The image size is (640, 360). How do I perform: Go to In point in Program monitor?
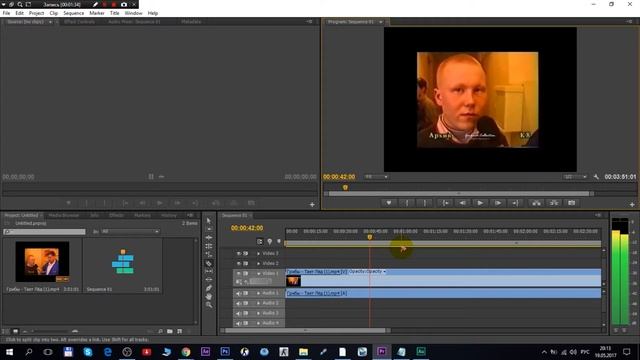(x=445, y=203)
